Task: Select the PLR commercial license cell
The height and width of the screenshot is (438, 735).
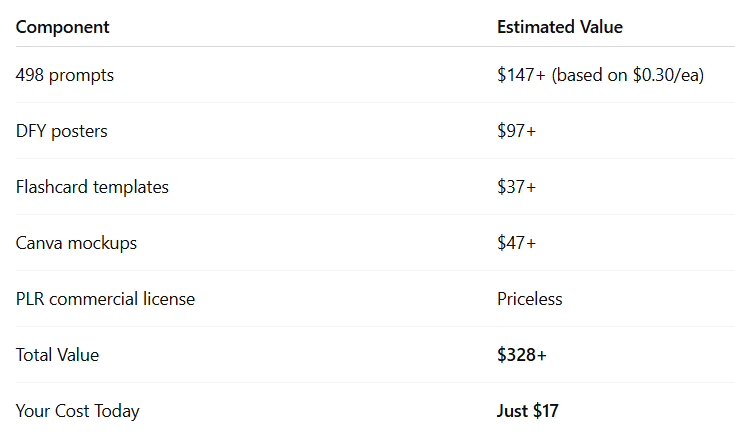Action: coord(105,299)
